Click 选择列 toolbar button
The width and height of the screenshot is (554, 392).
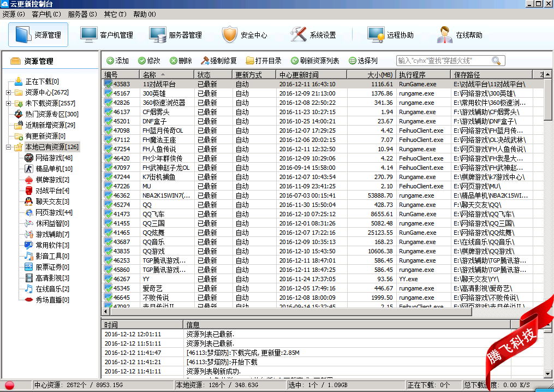click(363, 61)
